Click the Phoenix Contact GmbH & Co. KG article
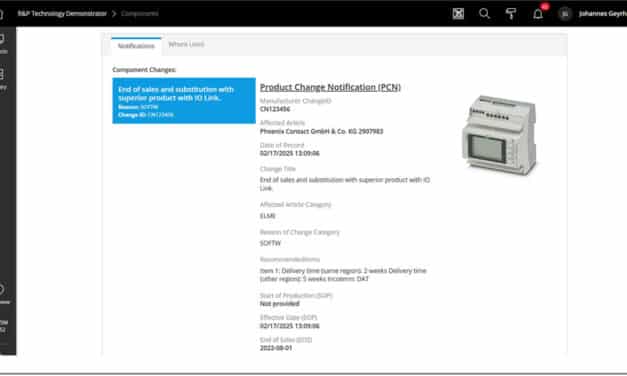The height and width of the screenshot is (376, 627). pos(321,131)
